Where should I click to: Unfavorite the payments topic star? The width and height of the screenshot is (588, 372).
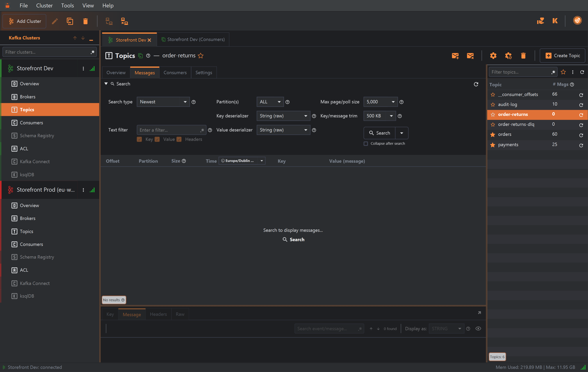[493, 145]
